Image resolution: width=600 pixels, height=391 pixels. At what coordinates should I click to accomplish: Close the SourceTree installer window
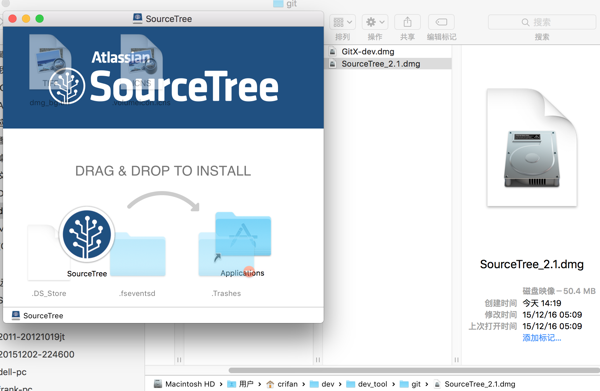[12, 19]
